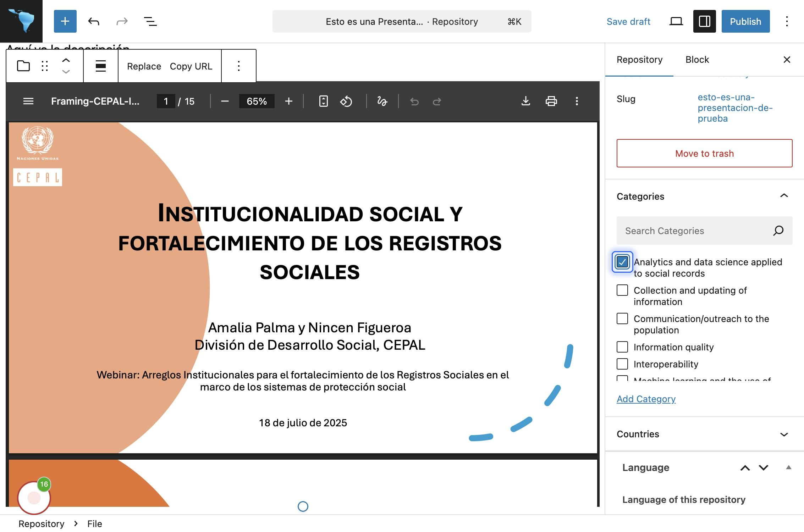Click the block inserter plus button
Viewport: 804px width, 532px height.
pos(65,21)
